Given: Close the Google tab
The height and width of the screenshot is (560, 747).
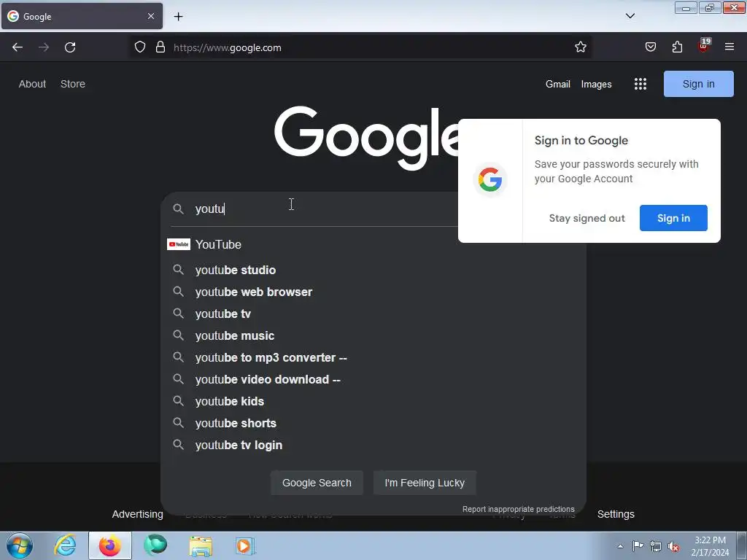Looking at the screenshot, I should 151,16.
